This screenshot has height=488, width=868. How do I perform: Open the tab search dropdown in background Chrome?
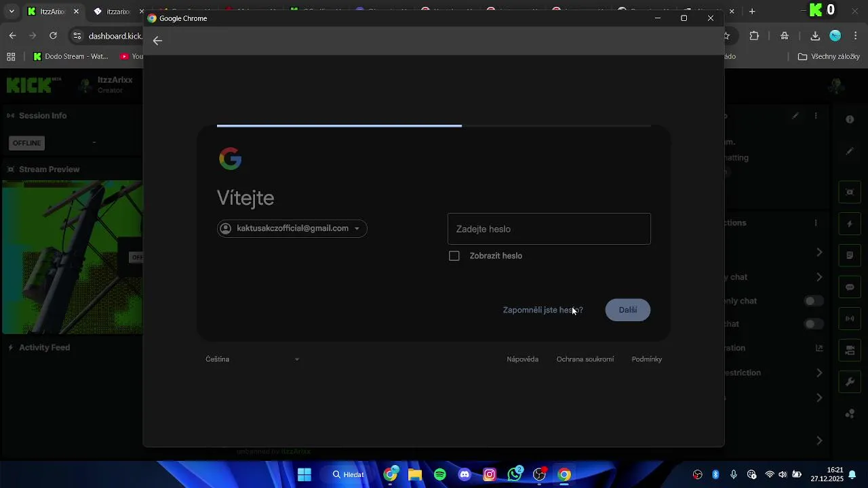[x=11, y=12]
